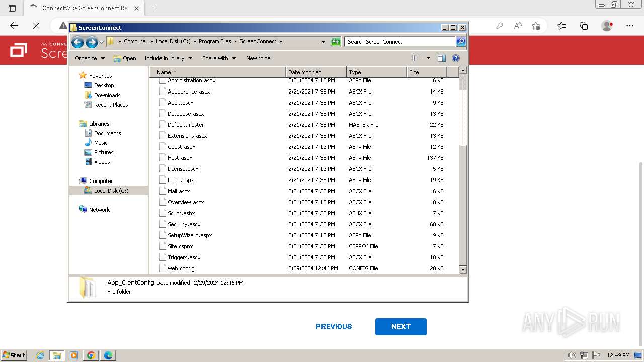Open the address bar previous locations dropdown
This screenshot has width=644, height=362.
coord(323,42)
